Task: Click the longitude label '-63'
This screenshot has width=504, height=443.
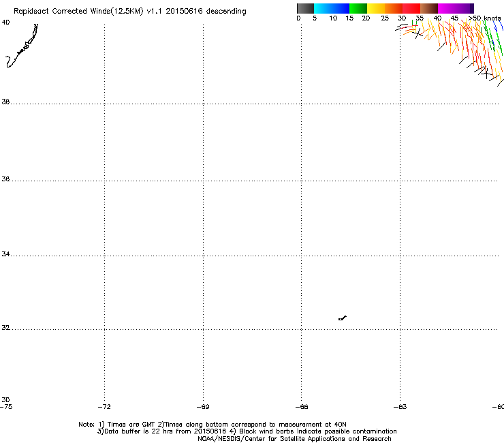Action: click(x=400, y=407)
